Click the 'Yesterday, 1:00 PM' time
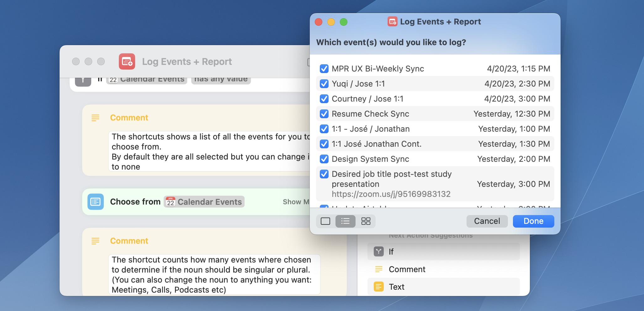 click(514, 129)
